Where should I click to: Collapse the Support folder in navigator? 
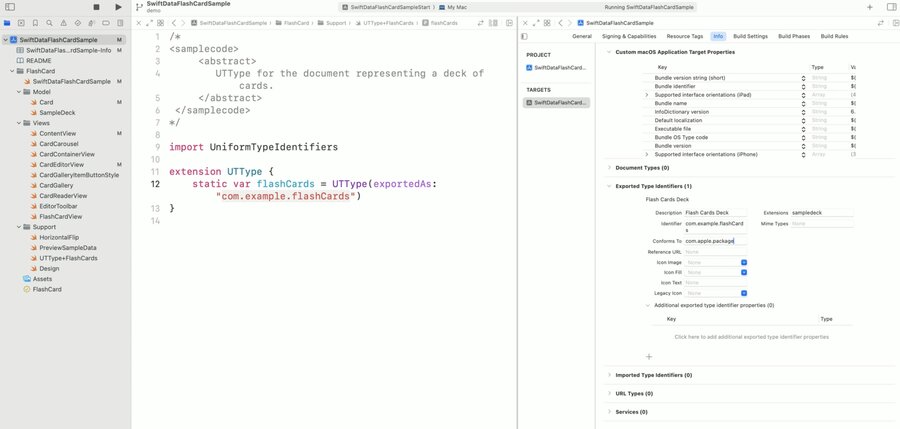[x=19, y=227]
